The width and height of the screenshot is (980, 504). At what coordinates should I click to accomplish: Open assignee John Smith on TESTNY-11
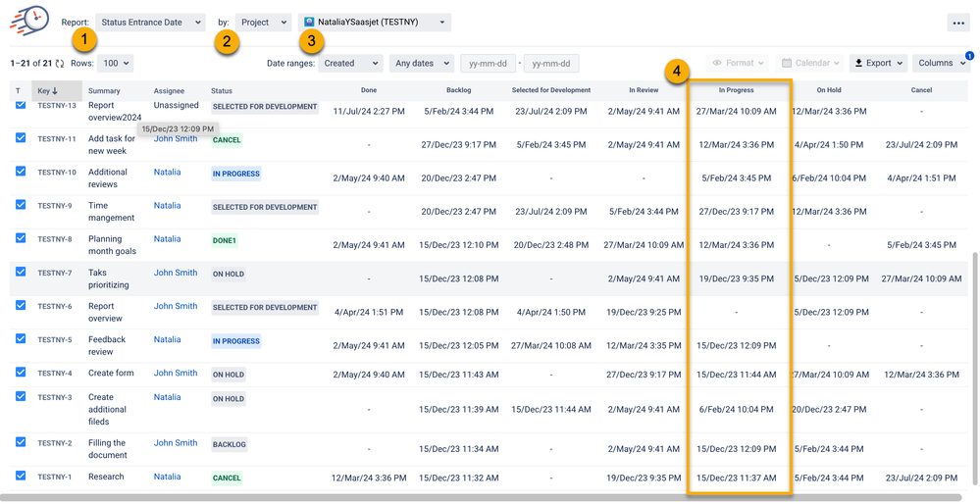176,139
